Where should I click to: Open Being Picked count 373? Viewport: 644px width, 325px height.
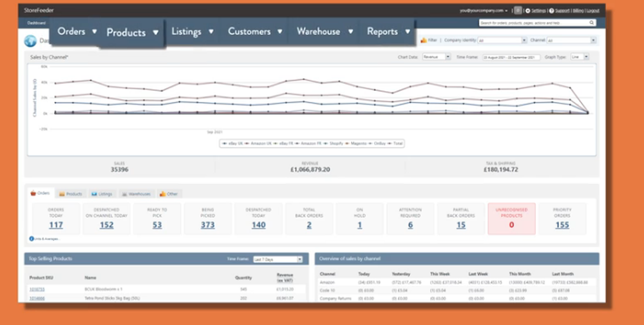pyautogui.click(x=207, y=225)
